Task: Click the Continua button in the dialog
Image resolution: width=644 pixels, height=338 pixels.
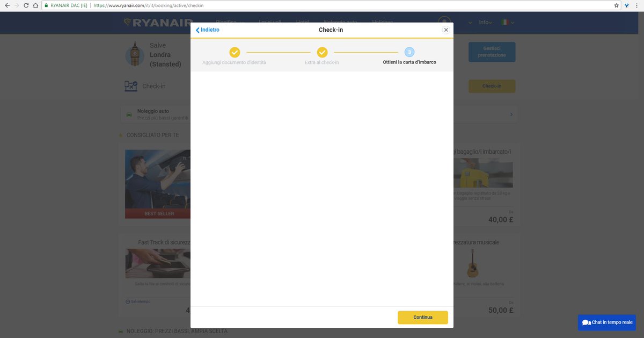Action: click(422, 317)
